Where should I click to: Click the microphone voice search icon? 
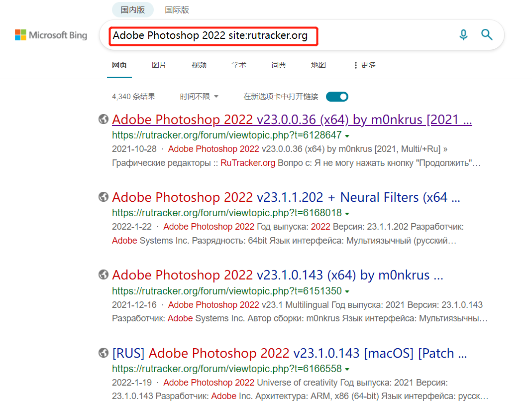coord(463,35)
